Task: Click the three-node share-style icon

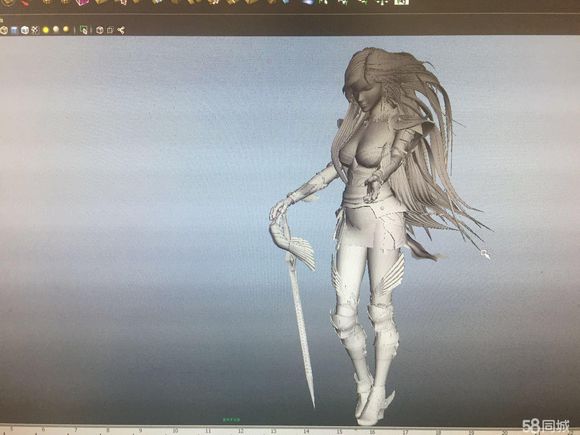Action: (121, 30)
